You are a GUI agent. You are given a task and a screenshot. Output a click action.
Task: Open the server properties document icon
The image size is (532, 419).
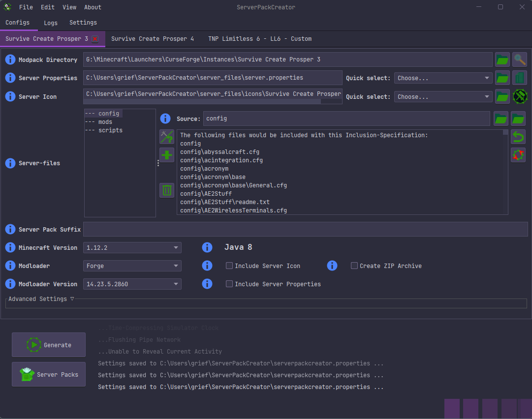coord(520,78)
